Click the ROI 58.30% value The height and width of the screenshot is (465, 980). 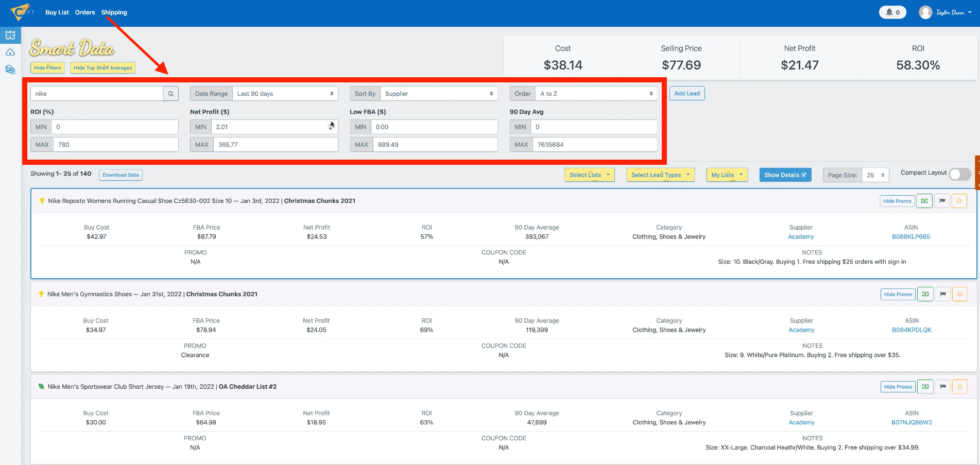pos(918,65)
